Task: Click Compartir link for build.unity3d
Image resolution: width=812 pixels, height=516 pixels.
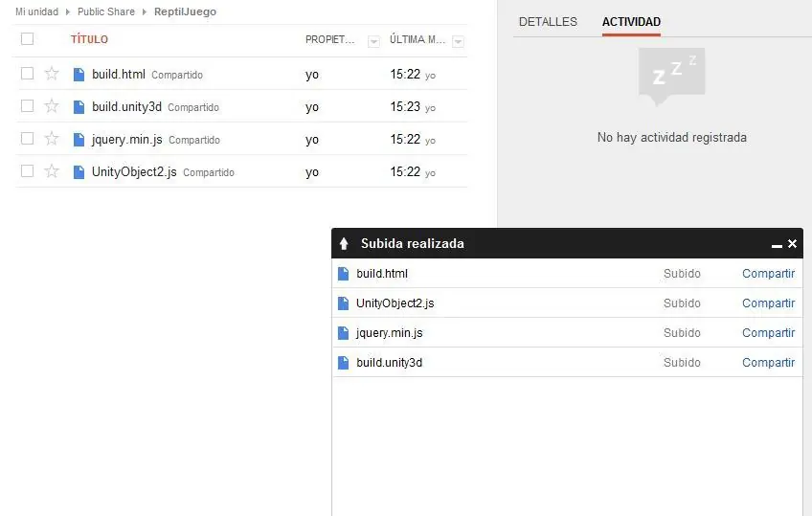Action: [x=769, y=363]
